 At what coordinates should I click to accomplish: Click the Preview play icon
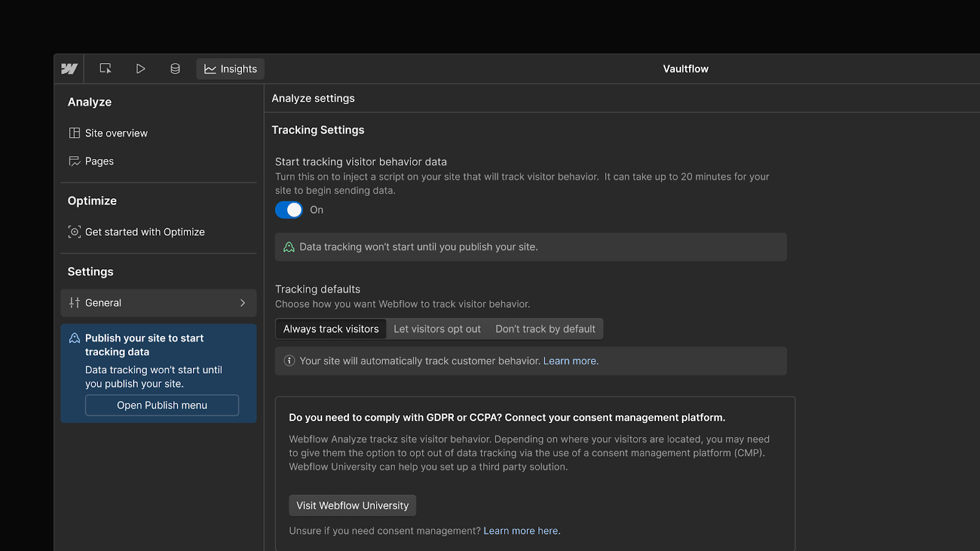140,69
